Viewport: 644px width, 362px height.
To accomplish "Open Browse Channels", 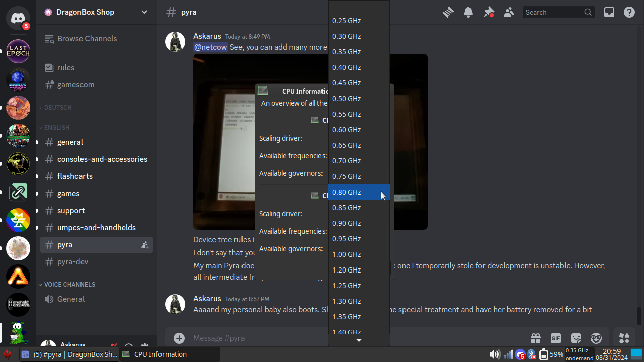I will tap(87, 39).
